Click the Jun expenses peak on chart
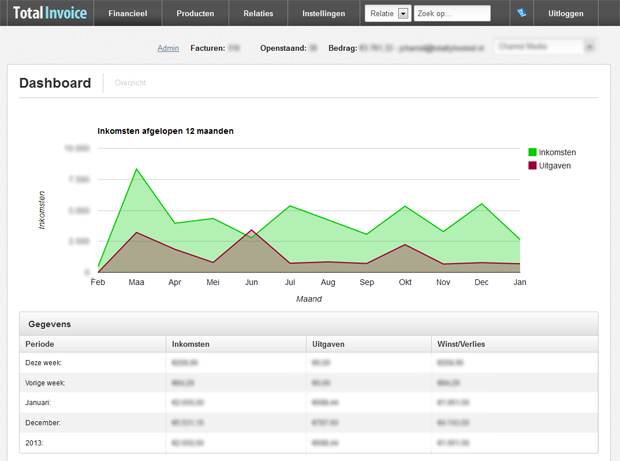The width and height of the screenshot is (620, 461). click(x=251, y=230)
